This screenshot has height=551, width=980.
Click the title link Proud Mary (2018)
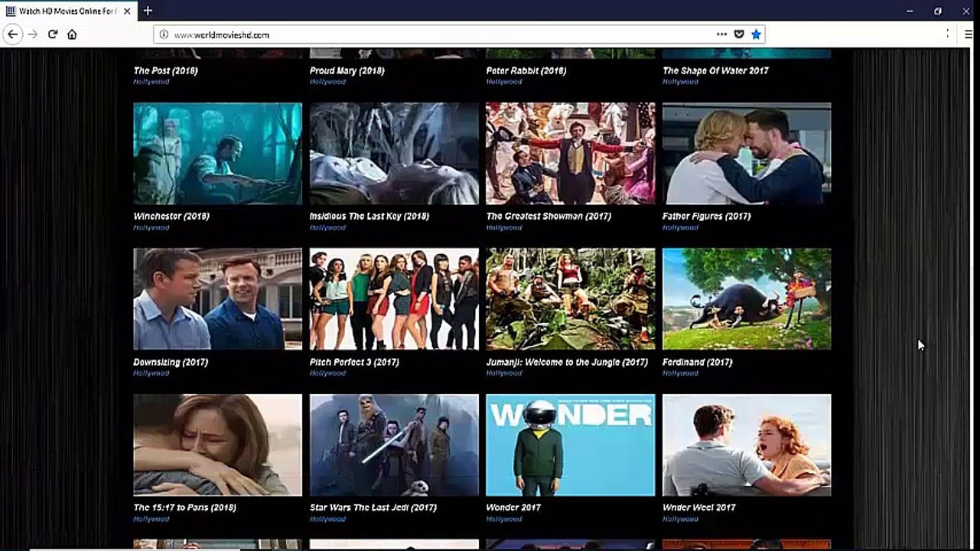click(347, 70)
